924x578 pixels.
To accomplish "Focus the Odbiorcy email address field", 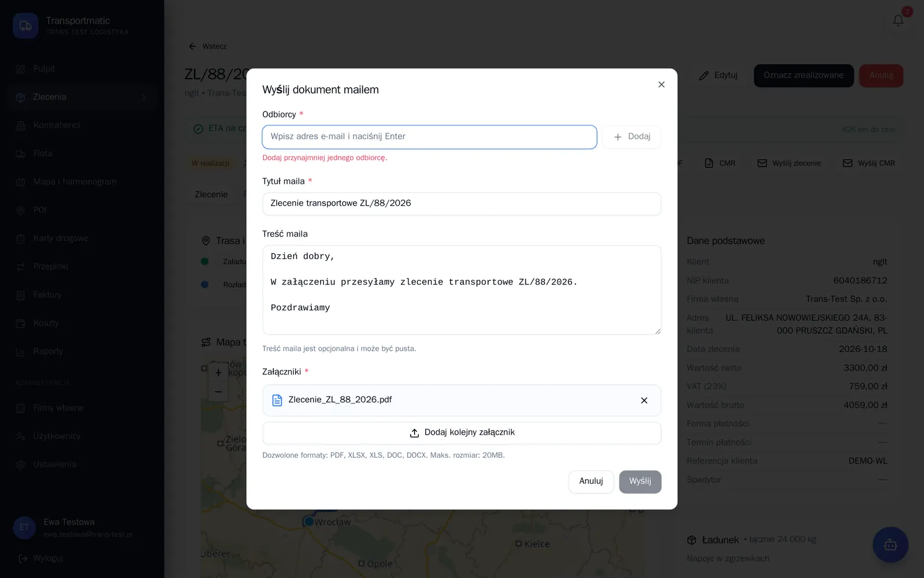I will tap(429, 137).
